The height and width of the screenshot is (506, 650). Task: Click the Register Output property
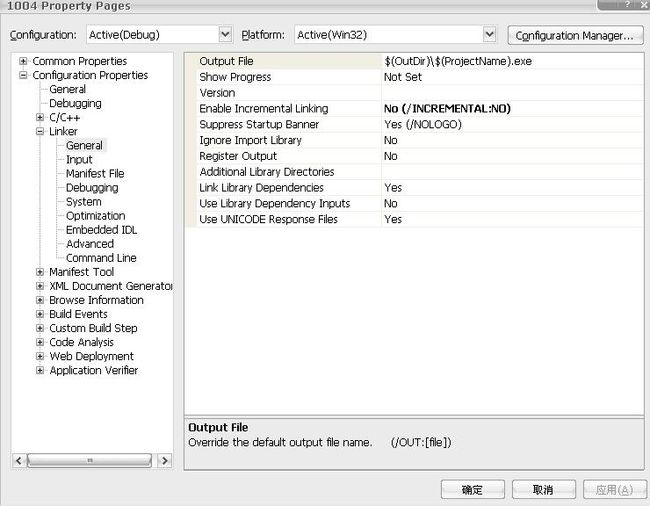(x=238, y=156)
